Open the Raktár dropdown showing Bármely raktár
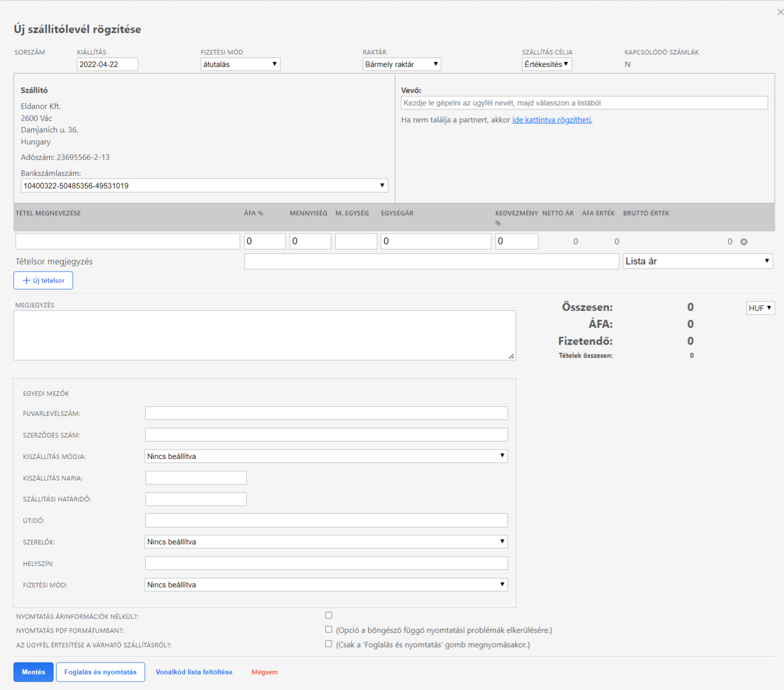 click(x=402, y=64)
